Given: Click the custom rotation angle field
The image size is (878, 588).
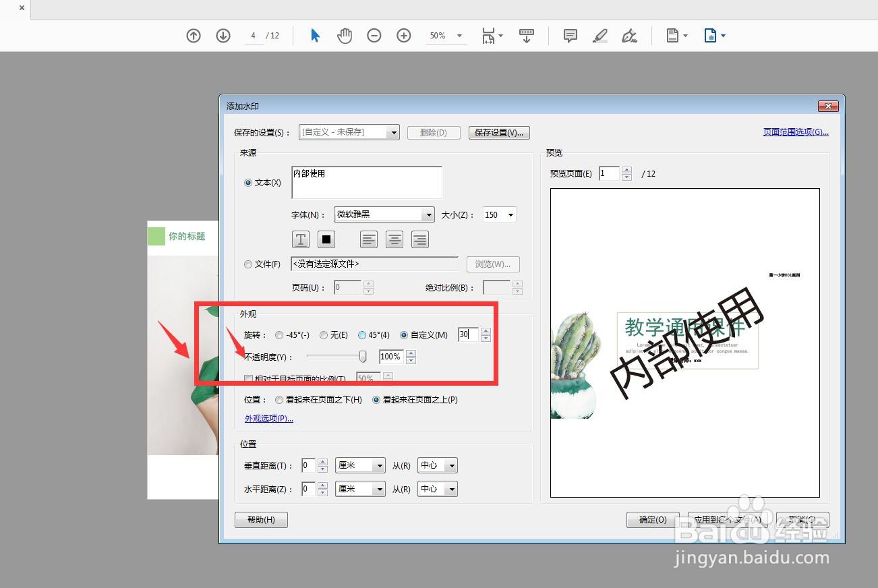Looking at the screenshot, I should click(468, 334).
